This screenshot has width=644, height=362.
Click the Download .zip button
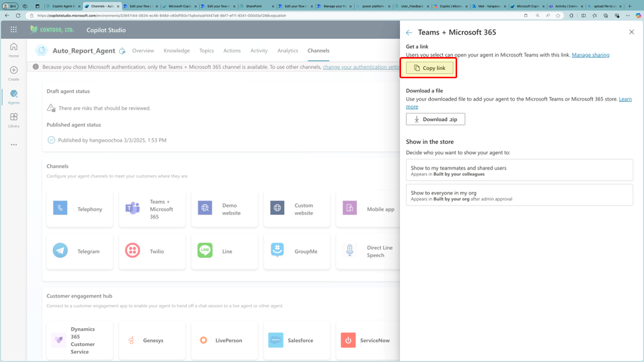435,119
